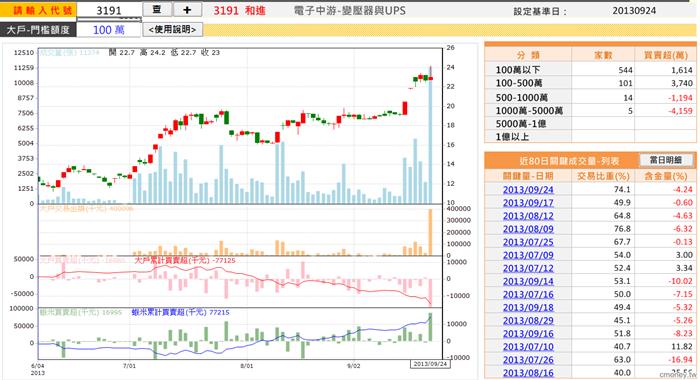
Task: Open the 2013/09/24 key volume date link
Action: pyautogui.click(x=528, y=190)
